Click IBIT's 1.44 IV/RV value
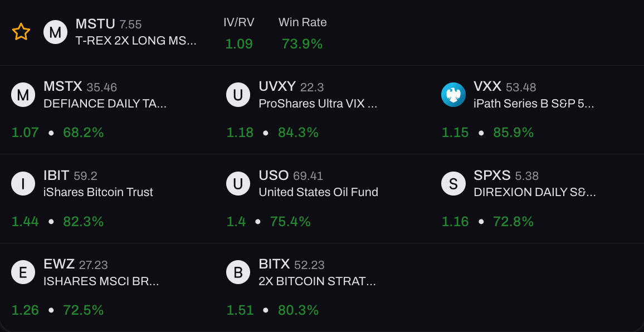This screenshot has width=644, height=332. tap(24, 221)
